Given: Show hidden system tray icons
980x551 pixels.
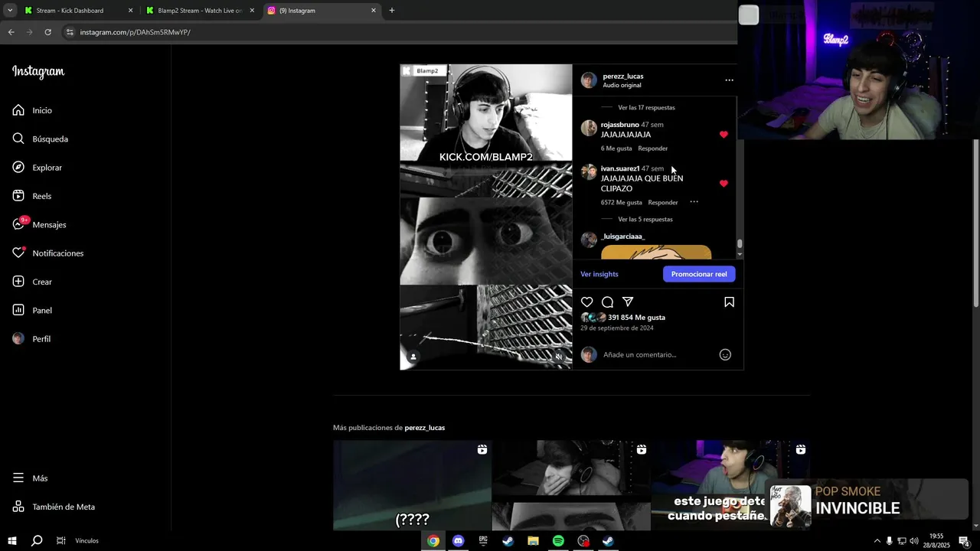Looking at the screenshot, I should click(x=877, y=541).
